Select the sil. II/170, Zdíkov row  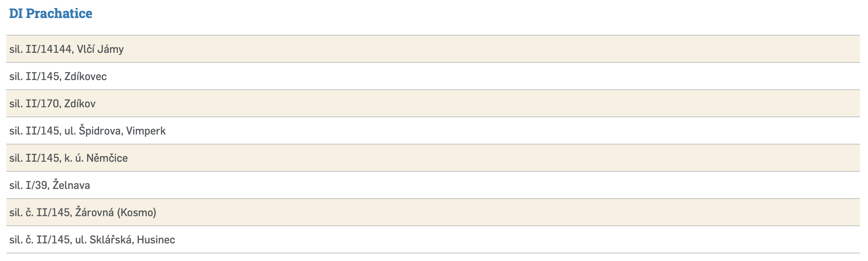coord(52,104)
